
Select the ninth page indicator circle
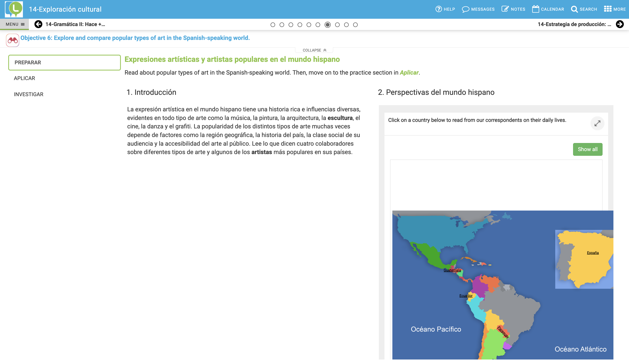(x=346, y=25)
